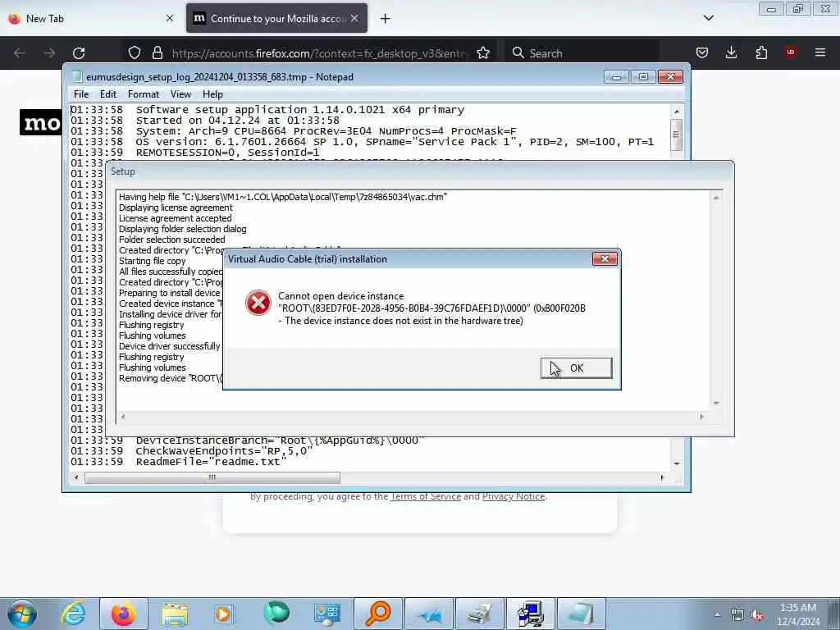This screenshot has width=840, height=630.
Task: Switch to the setup installer taskbar icon
Action: pyautogui.click(x=531, y=614)
